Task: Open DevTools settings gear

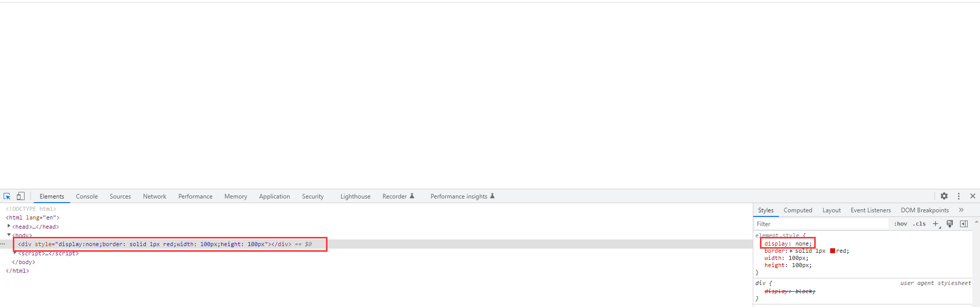Action: click(944, 196)
